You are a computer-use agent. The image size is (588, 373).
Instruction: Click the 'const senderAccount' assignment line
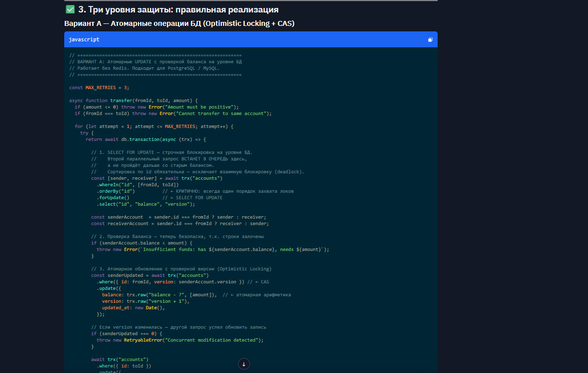point(178,217)
